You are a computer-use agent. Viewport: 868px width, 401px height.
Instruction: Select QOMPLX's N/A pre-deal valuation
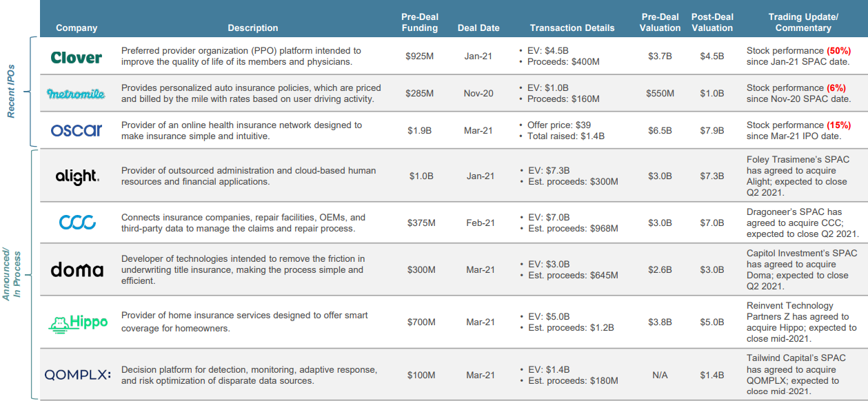tap(660, 376)
